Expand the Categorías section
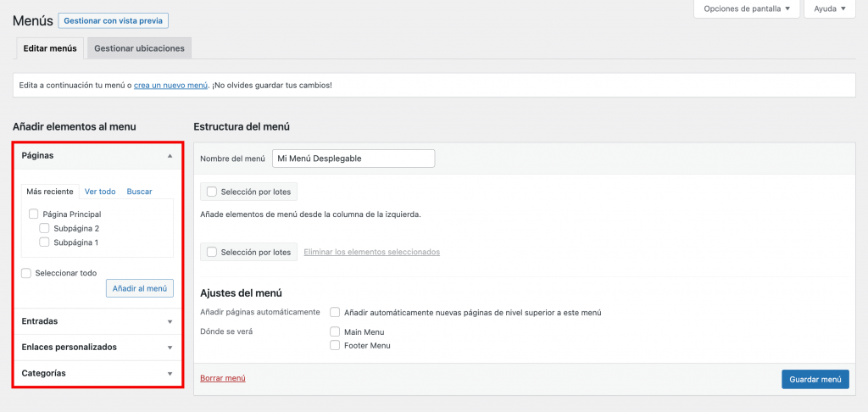 170,374
